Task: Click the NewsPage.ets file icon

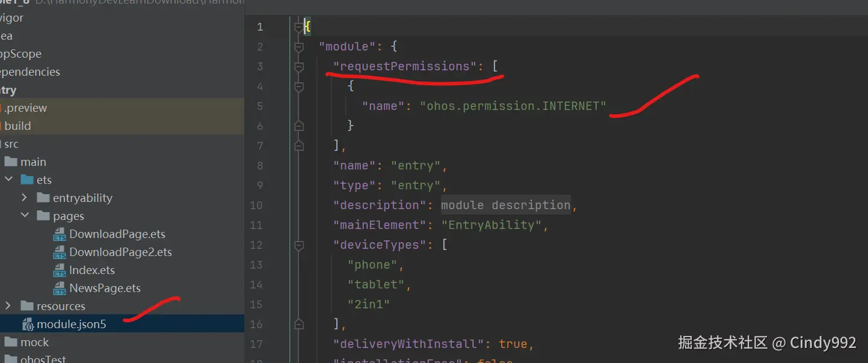Action: coord(60,288)
